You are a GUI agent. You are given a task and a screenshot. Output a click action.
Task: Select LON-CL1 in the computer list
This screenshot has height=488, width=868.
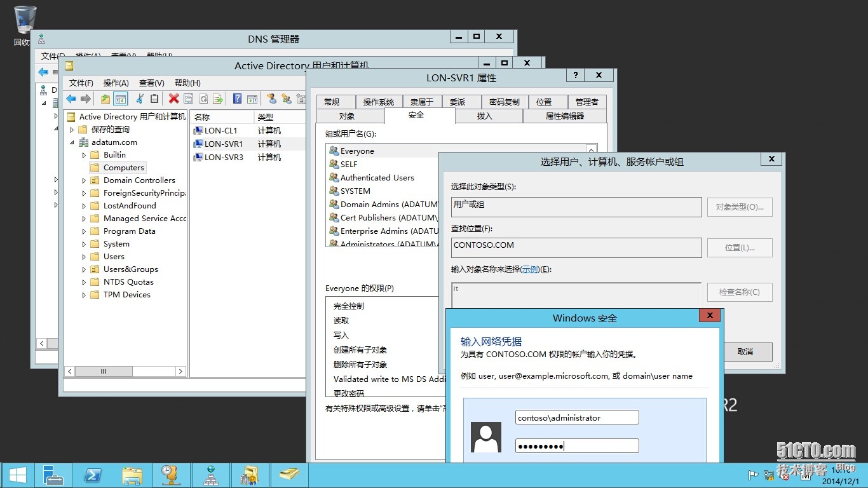220,130
